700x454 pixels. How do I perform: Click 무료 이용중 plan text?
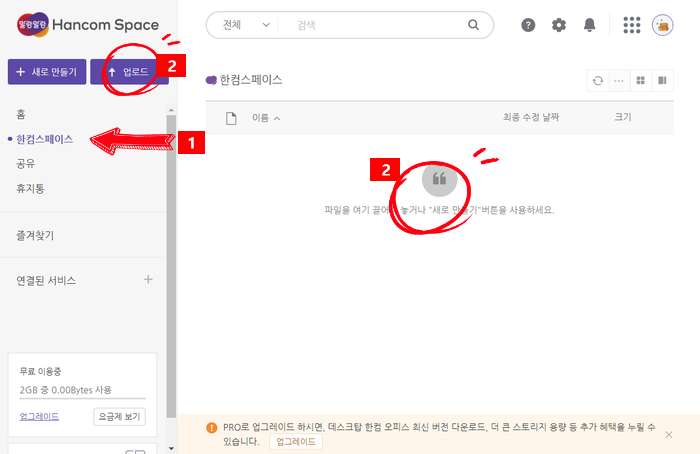tap(40, 371)
